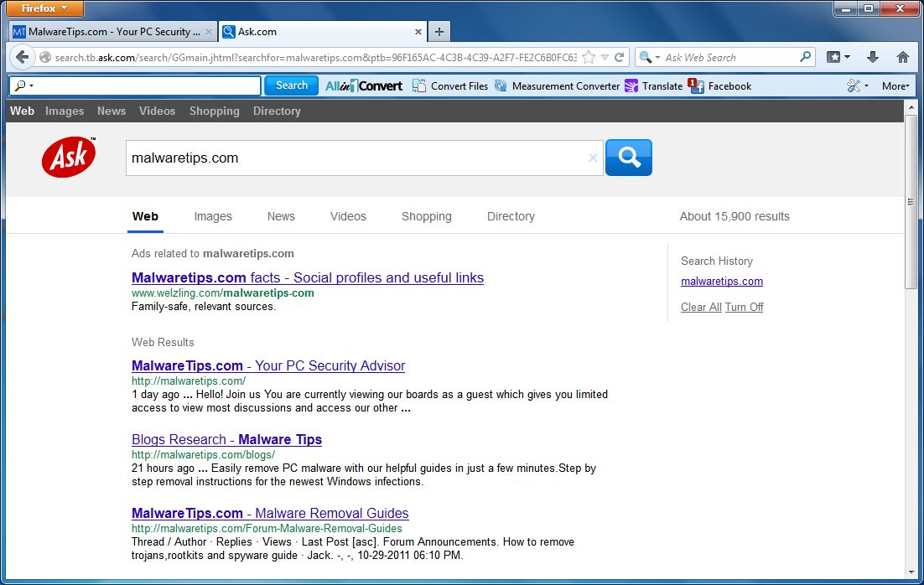Click the vertical scrollbar thumb
The height and width of the screenshot is (585, 924).
click(x=911, y=201)
